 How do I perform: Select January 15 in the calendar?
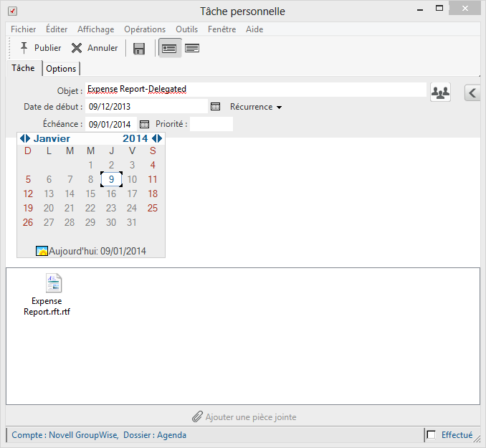(90, 194)
